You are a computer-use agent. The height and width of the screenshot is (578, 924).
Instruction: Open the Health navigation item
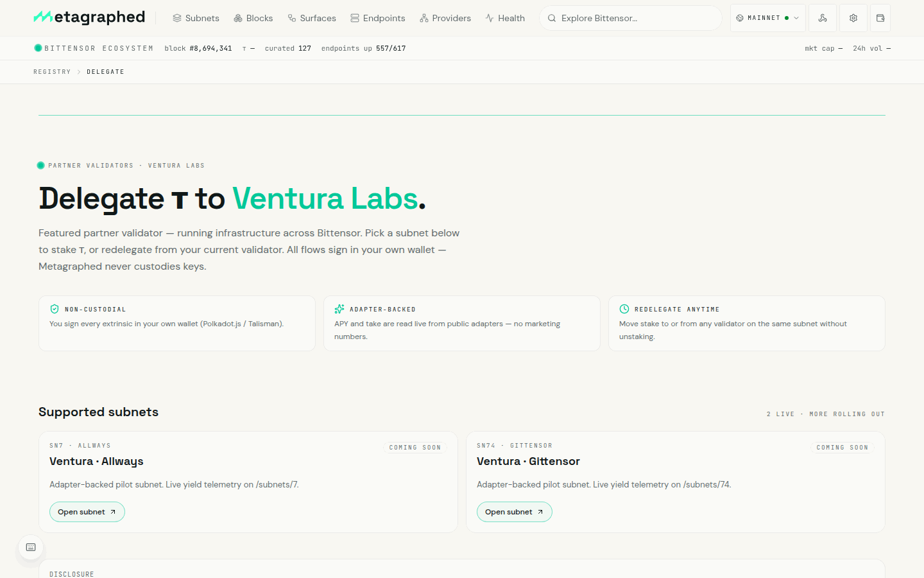505,18
